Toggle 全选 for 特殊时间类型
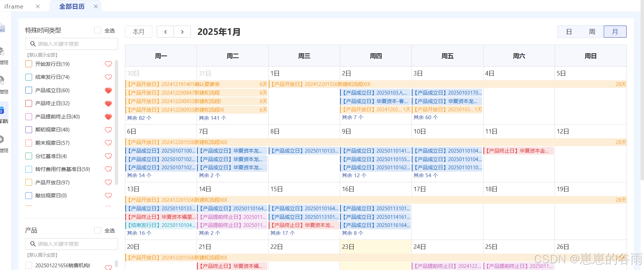Viewport: 644px width, 270px height. [98, 30]
